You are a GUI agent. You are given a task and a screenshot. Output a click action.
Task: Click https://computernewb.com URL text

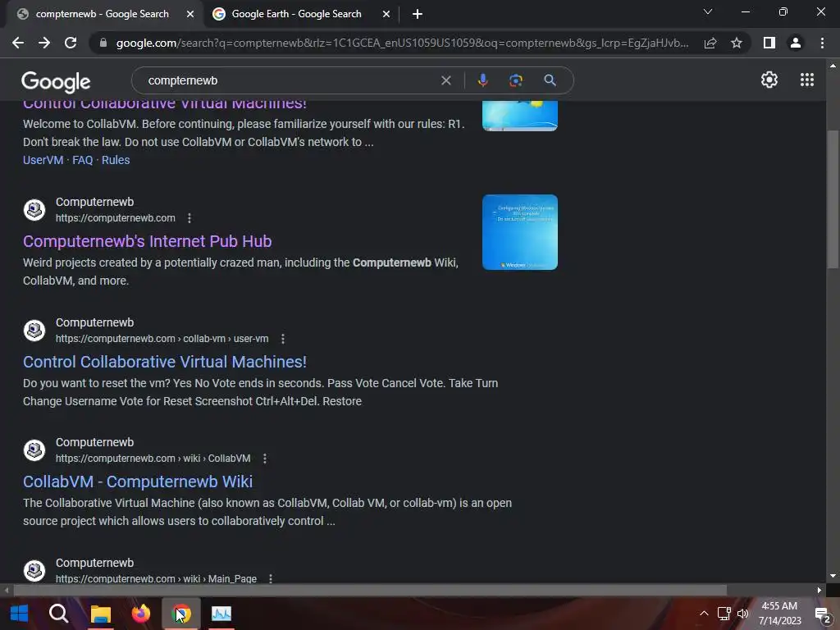pyautogui.click(x=115, y=218)
